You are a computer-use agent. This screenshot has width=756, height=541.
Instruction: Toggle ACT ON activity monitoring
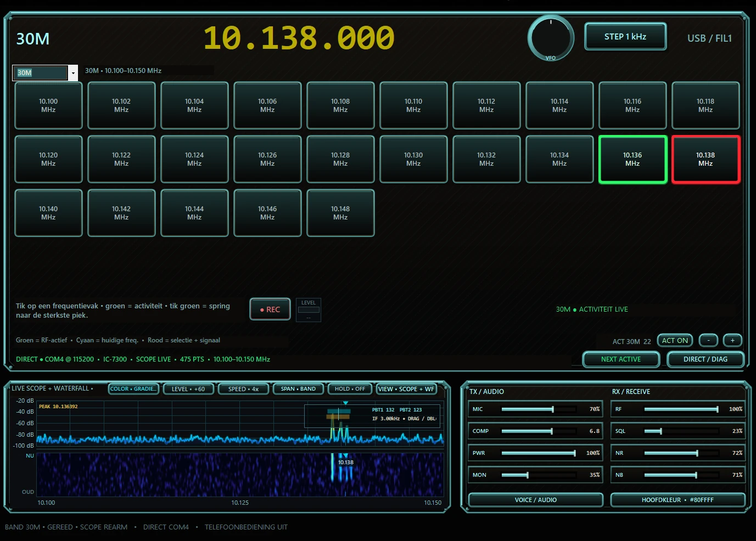point(675,340)
